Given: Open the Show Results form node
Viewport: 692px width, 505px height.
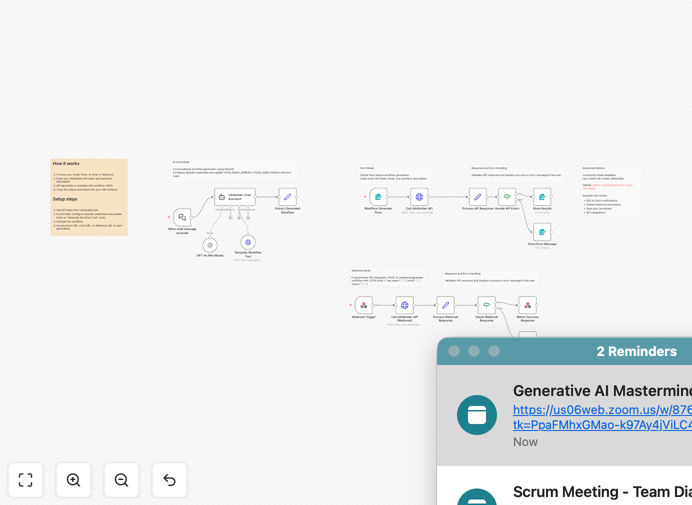Looking at the screenshot, I should (x=542, y=197).
